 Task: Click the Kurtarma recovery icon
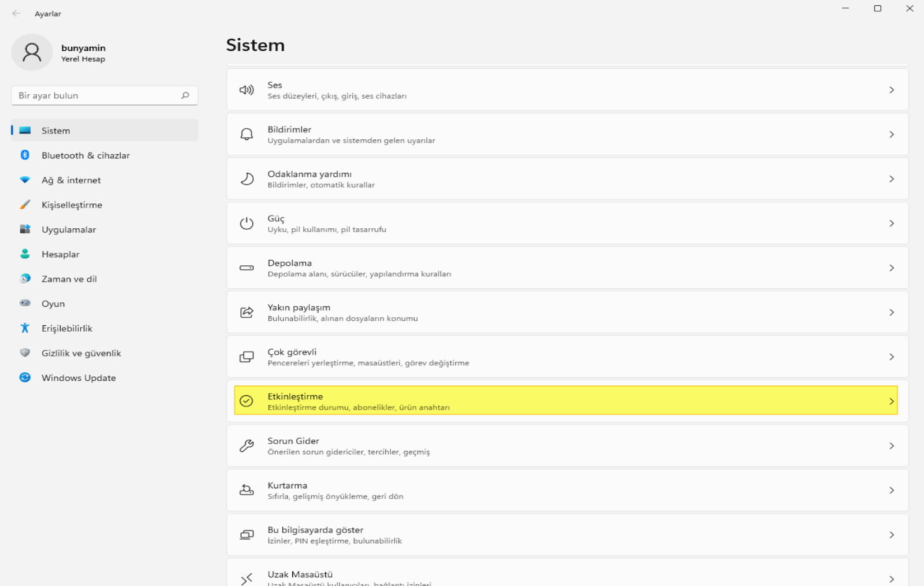click(x=247, y=491)
